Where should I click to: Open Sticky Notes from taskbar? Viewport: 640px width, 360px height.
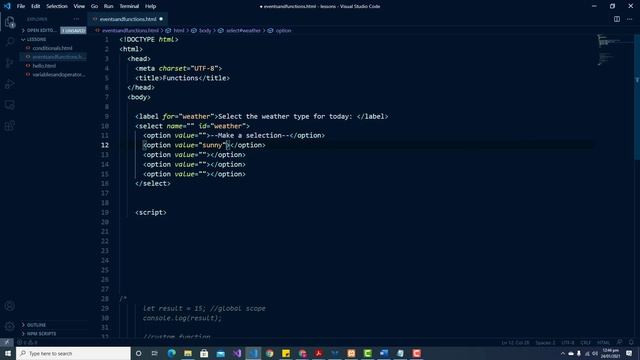(286, 353)
